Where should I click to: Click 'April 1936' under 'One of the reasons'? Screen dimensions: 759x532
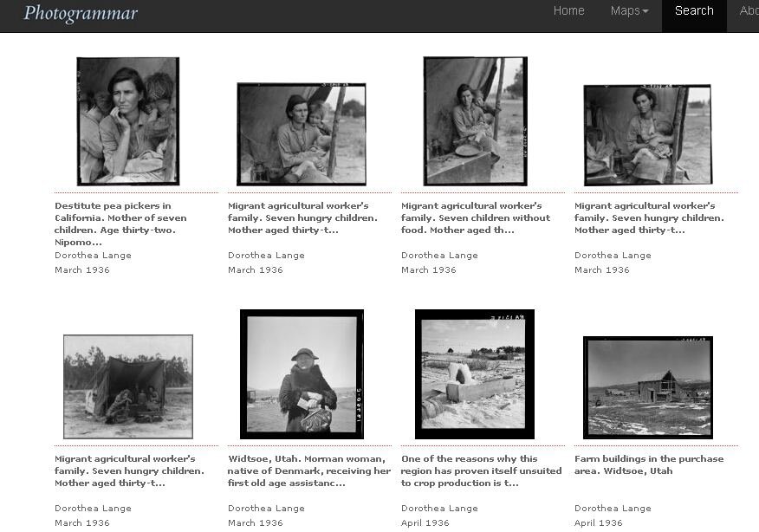click(425, 522)
